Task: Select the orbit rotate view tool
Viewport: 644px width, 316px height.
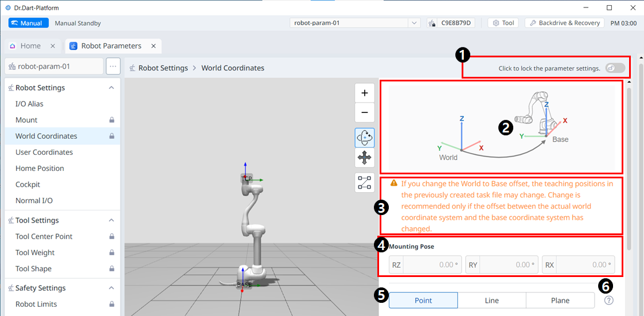Action: pos(364,138)
